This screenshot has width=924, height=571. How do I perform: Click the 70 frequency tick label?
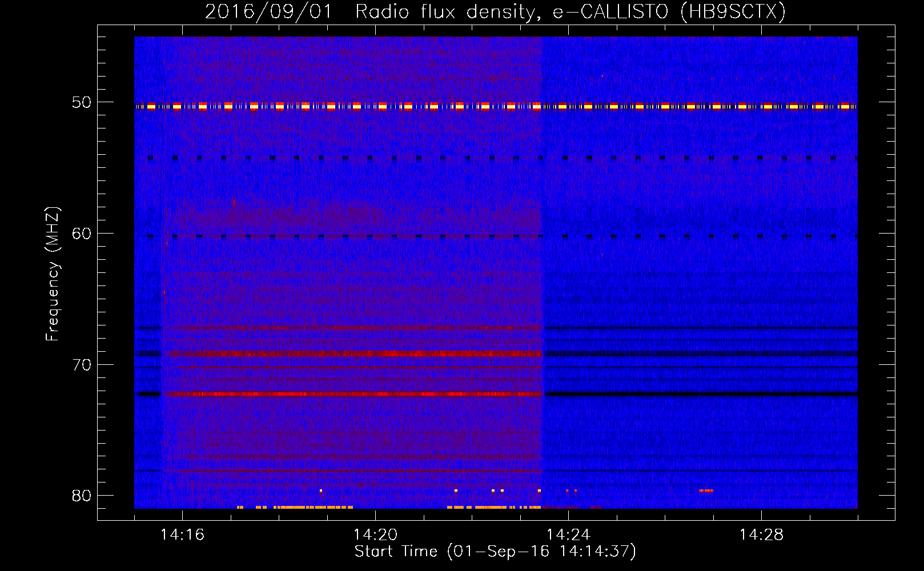[x=82, y=365]
